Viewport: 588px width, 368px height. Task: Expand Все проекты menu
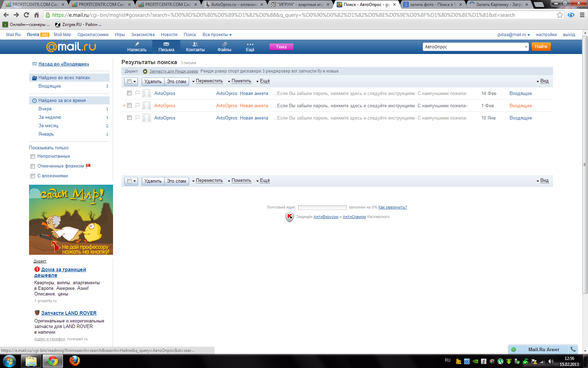[217, 35]
